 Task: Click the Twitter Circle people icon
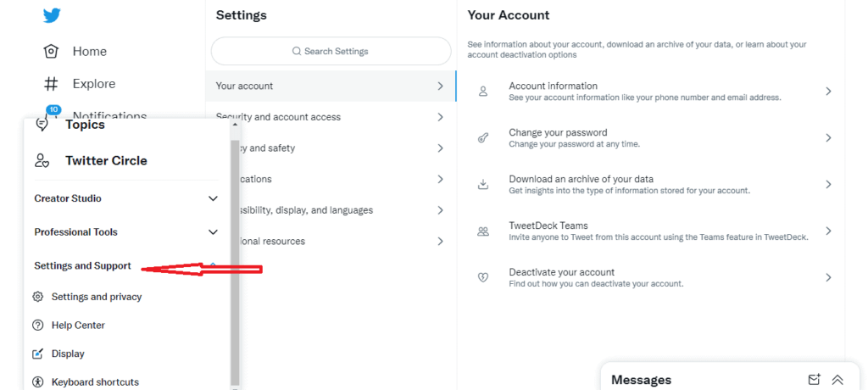click(42, 160)
